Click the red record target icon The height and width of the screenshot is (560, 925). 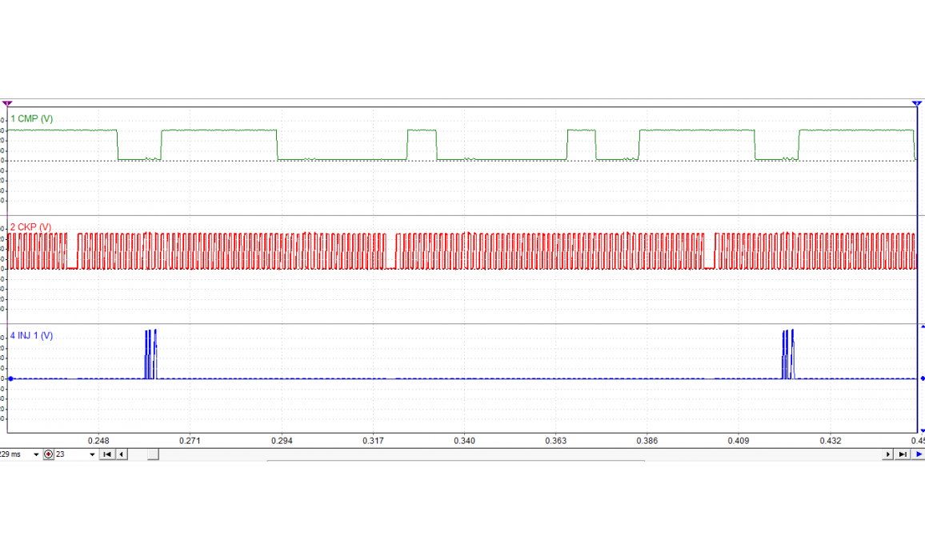tap(49, 454)
